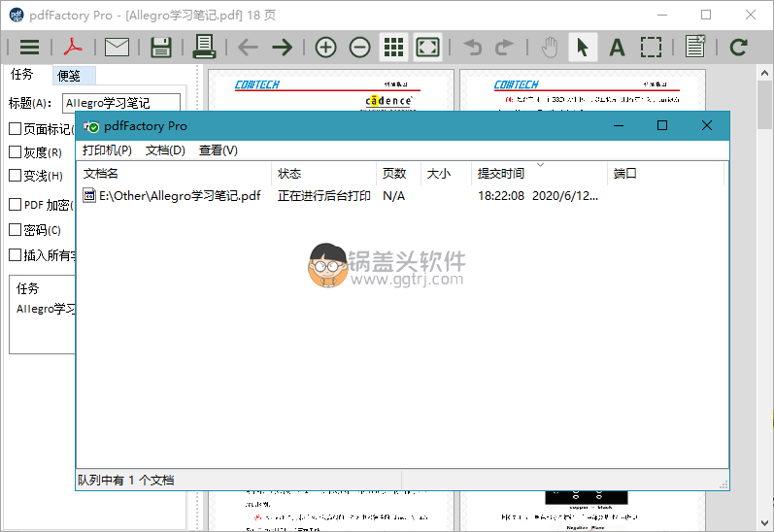Open the notes page icon

[x=695, y=46]
